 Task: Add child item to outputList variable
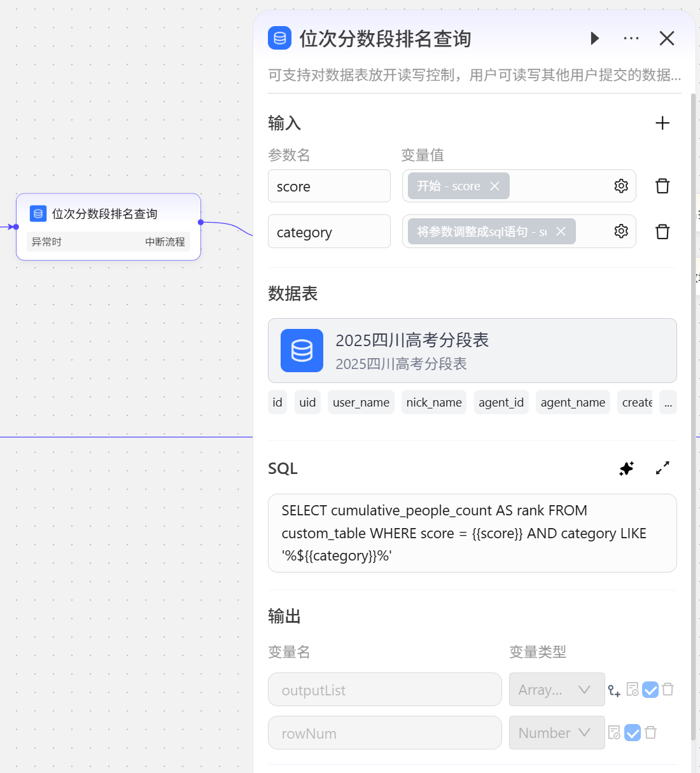point(613,690)
